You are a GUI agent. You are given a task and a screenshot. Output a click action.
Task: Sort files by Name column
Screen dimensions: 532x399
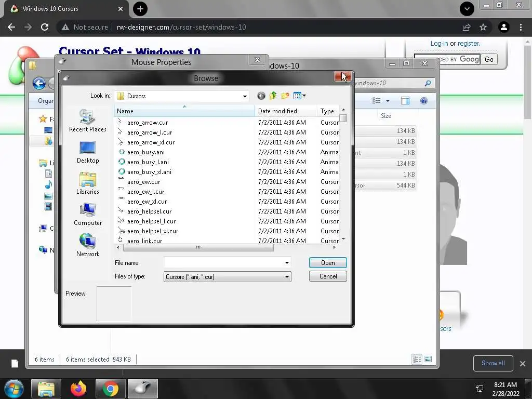click(x=184, y=111)
